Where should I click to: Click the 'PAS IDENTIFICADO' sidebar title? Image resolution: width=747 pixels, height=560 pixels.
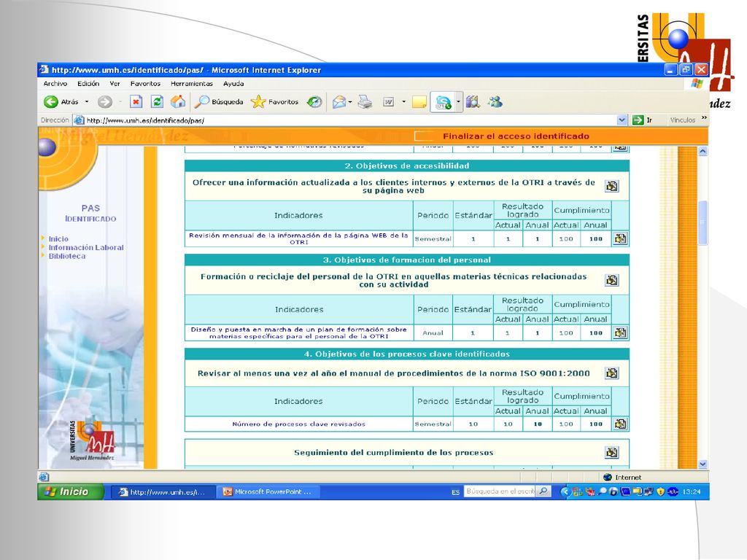[x=90, y=214]
